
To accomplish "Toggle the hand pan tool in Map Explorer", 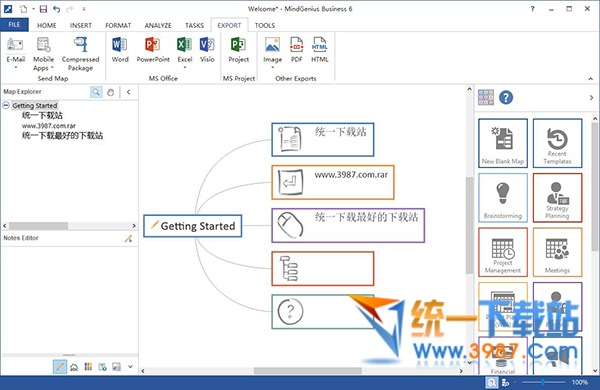I will click(111, 92).
